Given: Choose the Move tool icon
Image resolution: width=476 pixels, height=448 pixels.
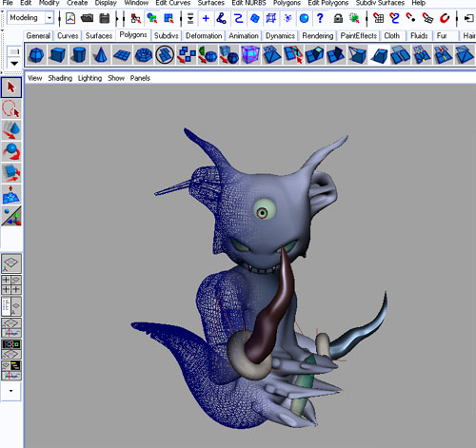Looking at the screenshot, I should [x=11, y=130].
